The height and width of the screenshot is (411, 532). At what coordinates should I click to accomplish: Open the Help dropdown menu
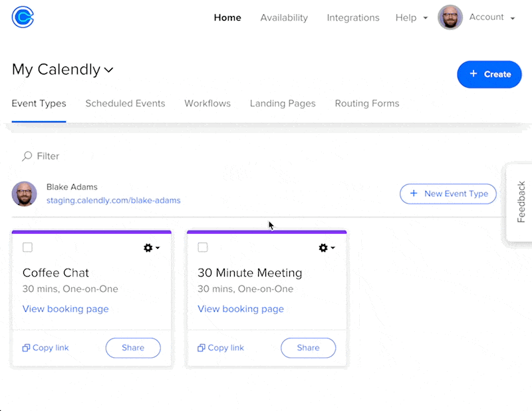point(411,18)
